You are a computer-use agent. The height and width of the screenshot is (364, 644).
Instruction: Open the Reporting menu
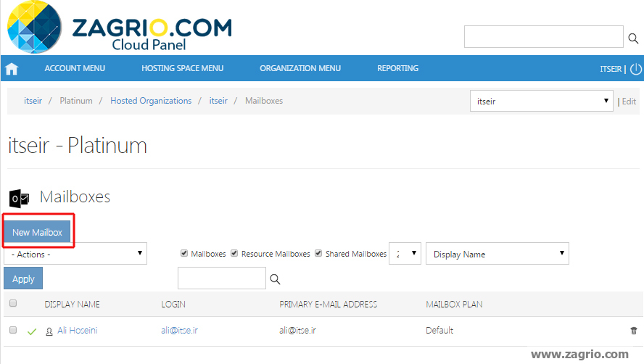coord(398,69)
